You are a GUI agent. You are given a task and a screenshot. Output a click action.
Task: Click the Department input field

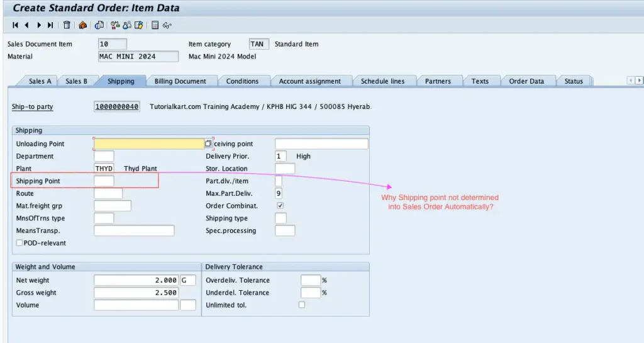click(104, 156)
